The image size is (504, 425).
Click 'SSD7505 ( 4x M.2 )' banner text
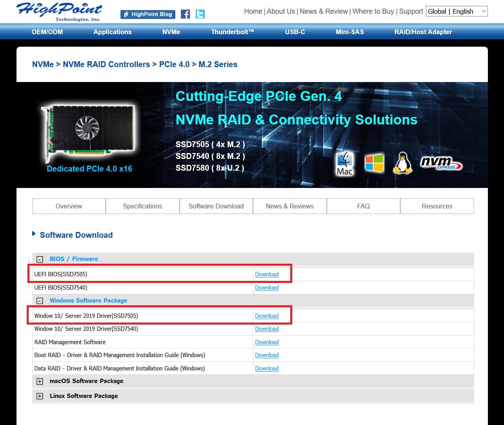pos(210,144)
